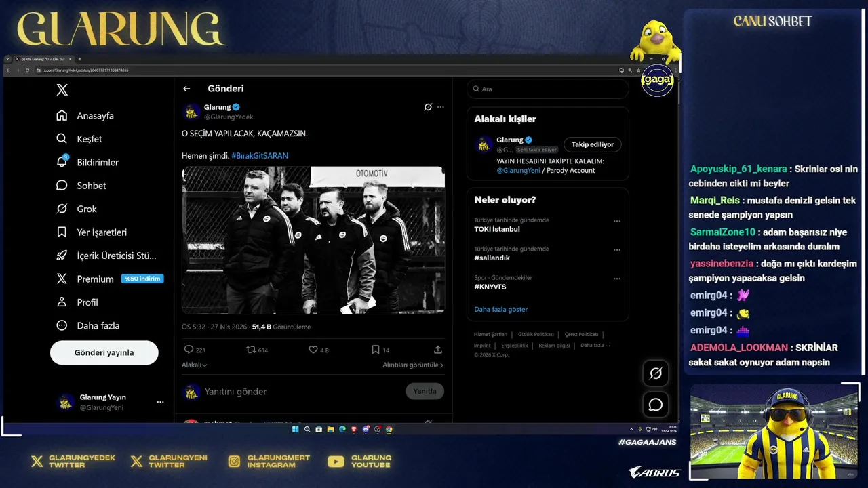Image resolution: width=868 pixels, height=488 pixels.
Task: Open Grok from sidebar
Action: 77,209
